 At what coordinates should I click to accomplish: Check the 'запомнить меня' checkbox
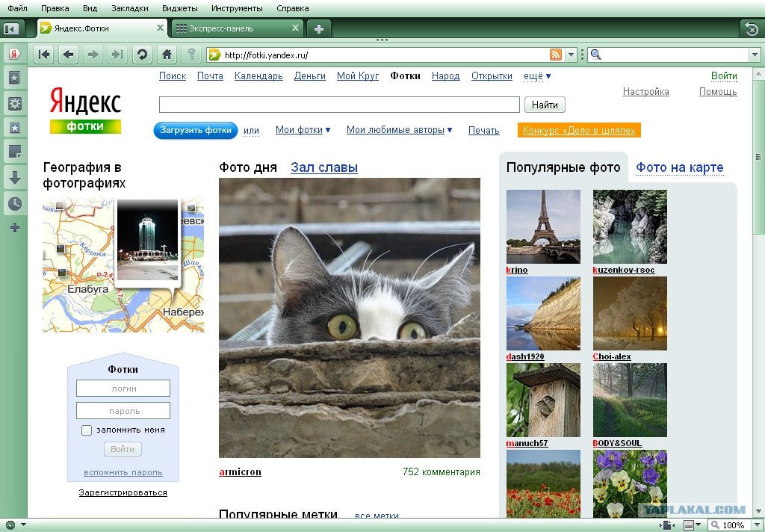click(87, 430)
